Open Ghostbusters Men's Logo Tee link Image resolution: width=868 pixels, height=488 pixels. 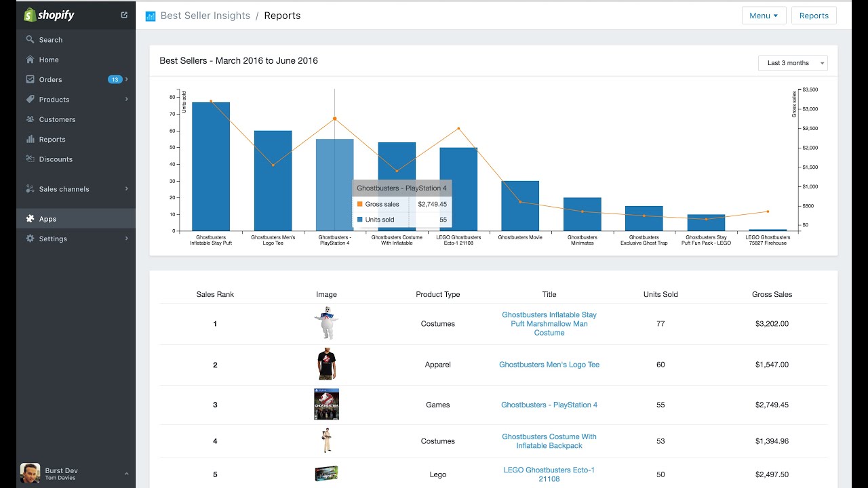coord(549,364)
